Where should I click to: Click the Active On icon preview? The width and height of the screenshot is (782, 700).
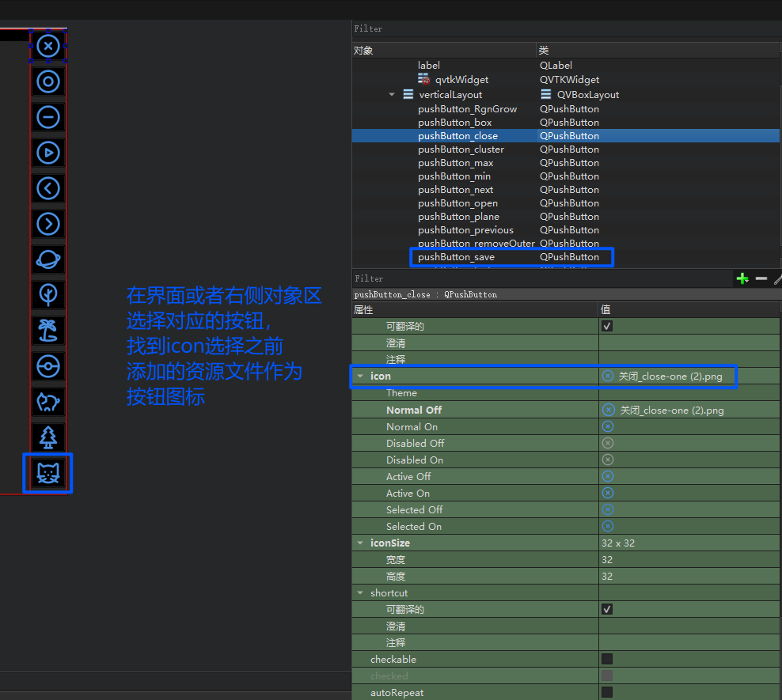[607, 493]
